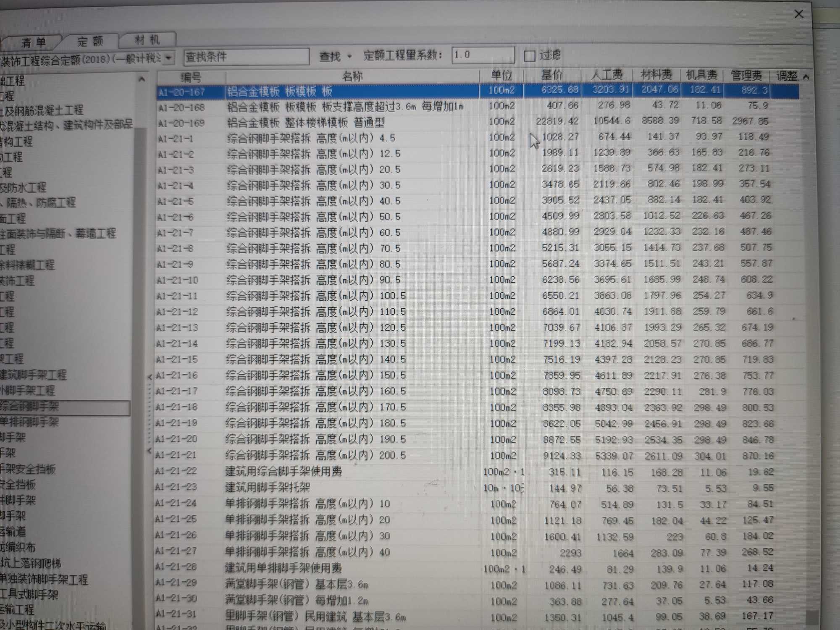Image resolution: width=840 pixels, height=630 pixels.
Task: Click the 管理费 column header
Action: tap(746, 76)
